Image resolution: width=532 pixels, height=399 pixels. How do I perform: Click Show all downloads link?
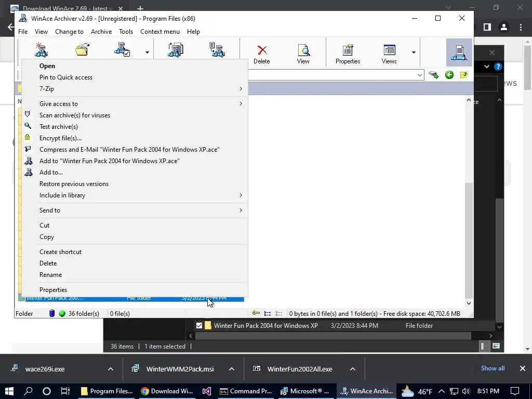(x=493, y=368)
